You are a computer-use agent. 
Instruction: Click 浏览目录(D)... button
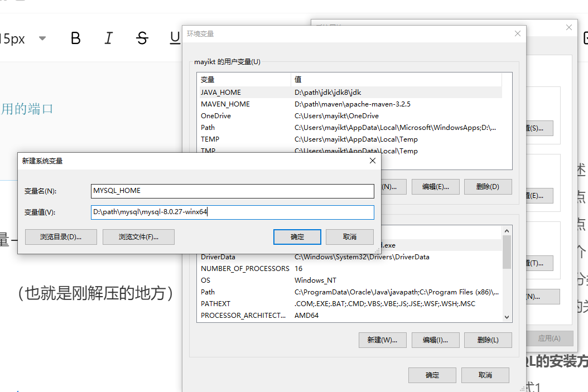point(61,237)
